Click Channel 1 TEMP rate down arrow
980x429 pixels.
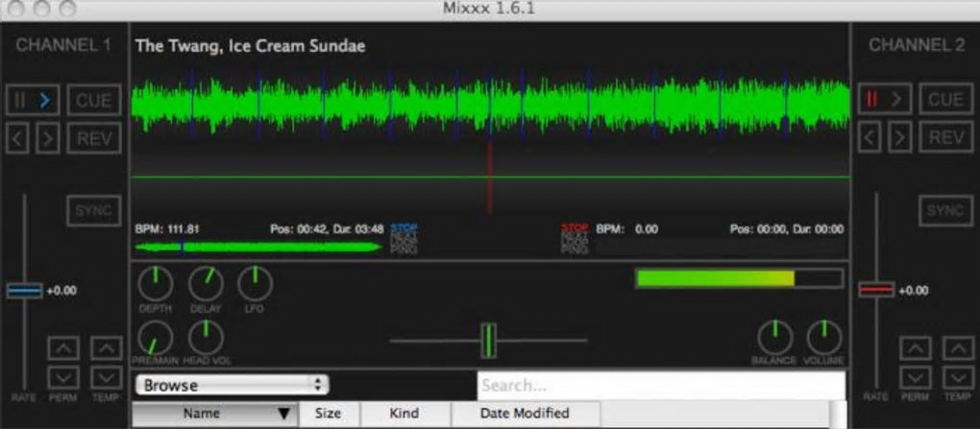[107, 377]
